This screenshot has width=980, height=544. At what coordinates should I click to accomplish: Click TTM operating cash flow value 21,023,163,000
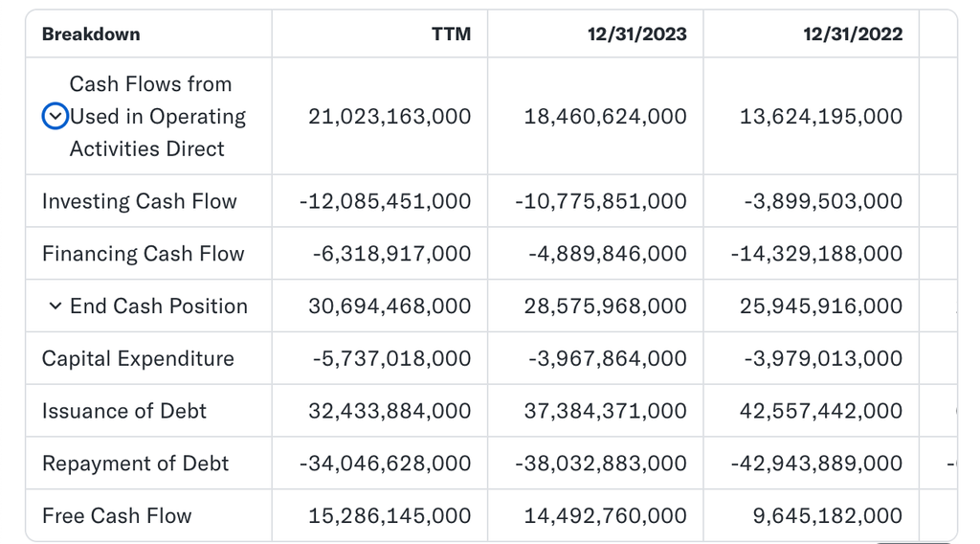tap(390, 117)
